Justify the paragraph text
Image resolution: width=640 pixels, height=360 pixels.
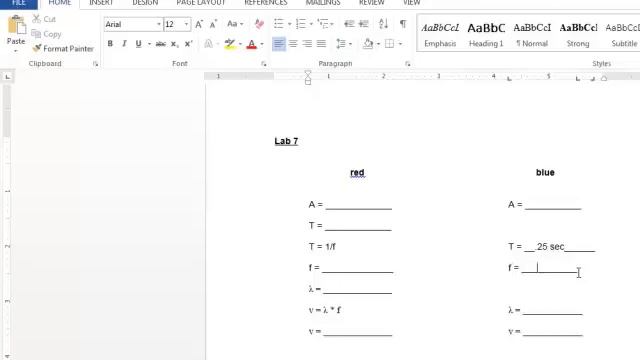(321, 44)
